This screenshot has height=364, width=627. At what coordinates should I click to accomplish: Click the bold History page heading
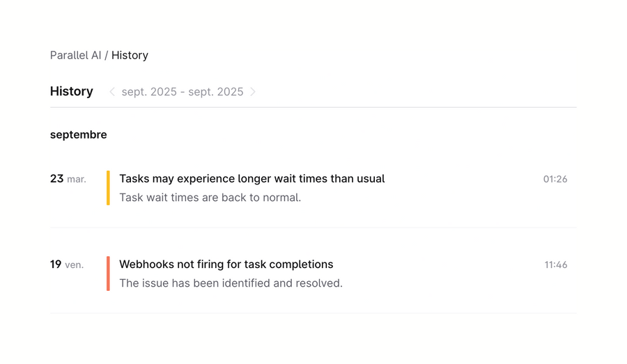(72, 91)
